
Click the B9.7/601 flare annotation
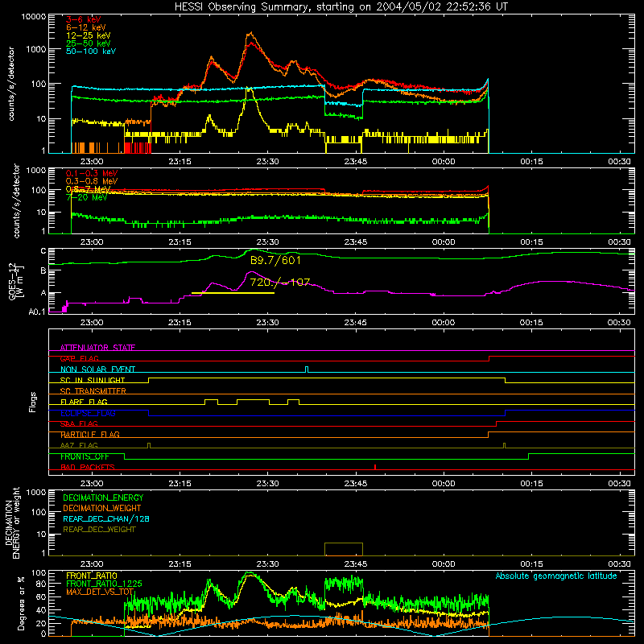pos(275,260)
